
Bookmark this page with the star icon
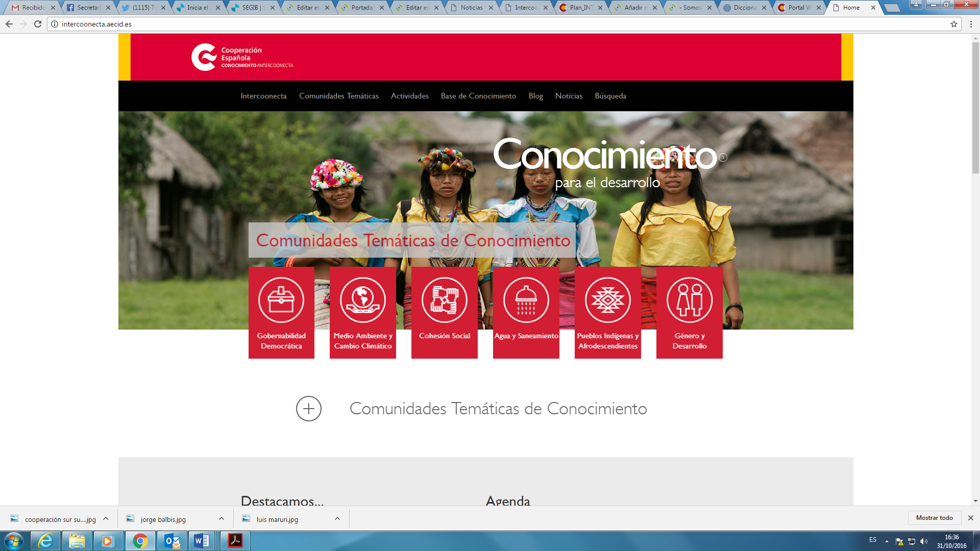[953, 24]
